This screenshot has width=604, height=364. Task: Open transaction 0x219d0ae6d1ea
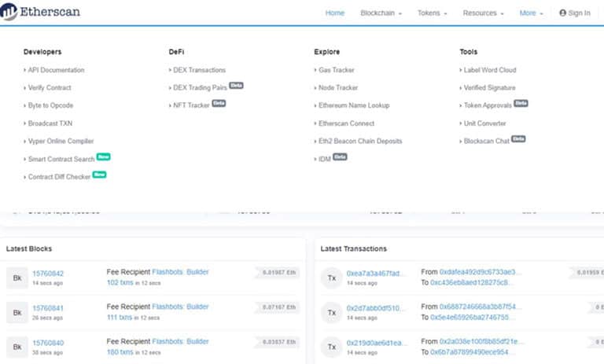click(x=375, y=343)
